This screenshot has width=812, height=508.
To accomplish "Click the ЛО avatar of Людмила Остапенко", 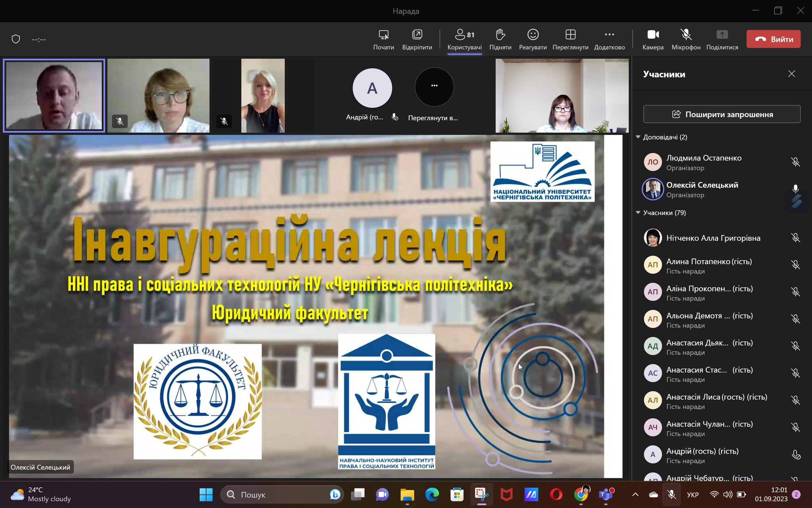I will tap(653, 162).
